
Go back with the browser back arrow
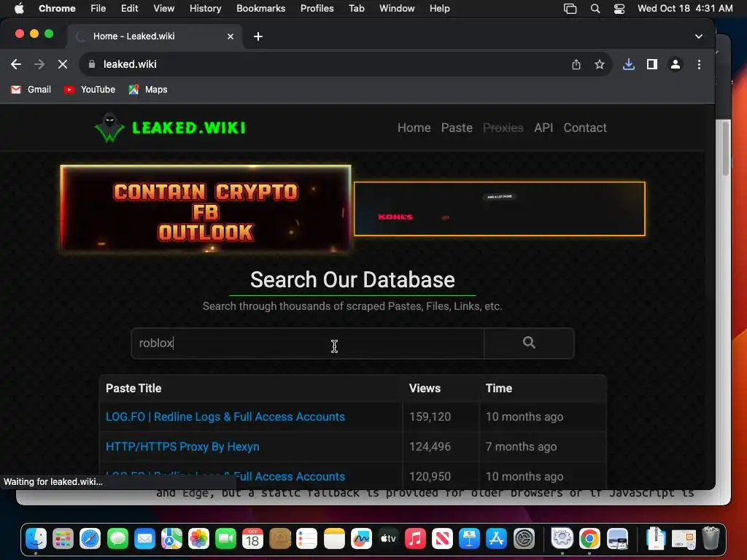point(16,64)
